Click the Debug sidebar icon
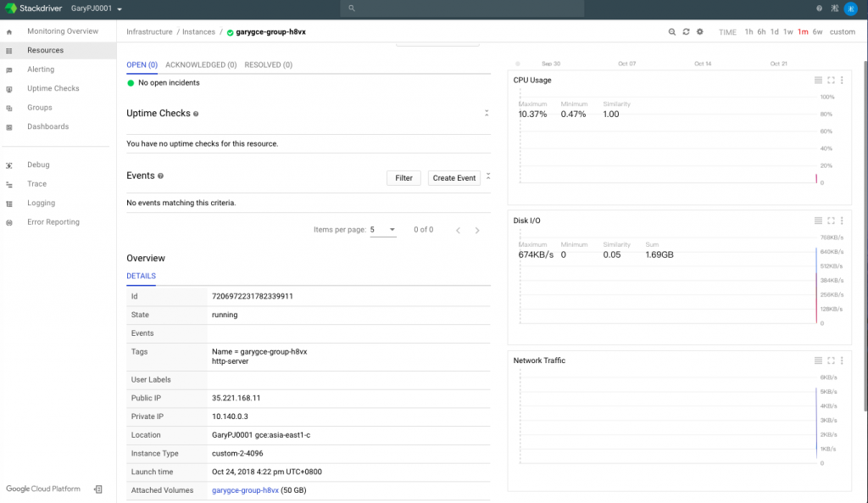The width and height of the screenshot is (868, 503). 8,165
